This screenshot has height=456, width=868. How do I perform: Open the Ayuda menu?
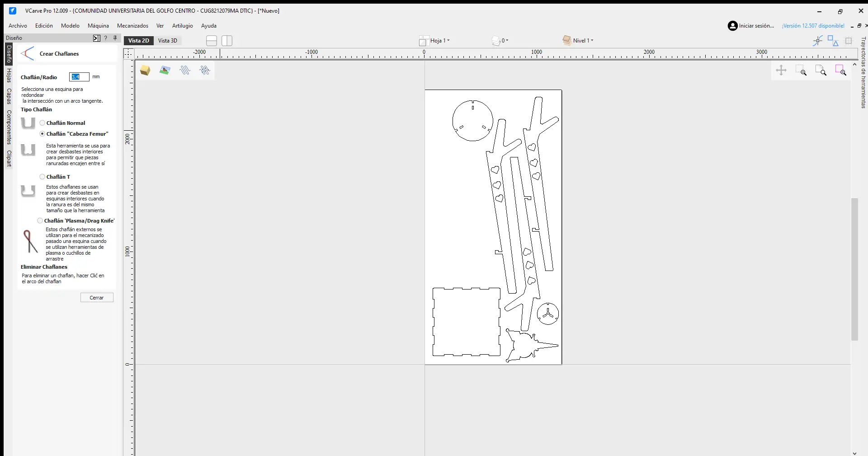pyautogui.click(x=208, y=26)
